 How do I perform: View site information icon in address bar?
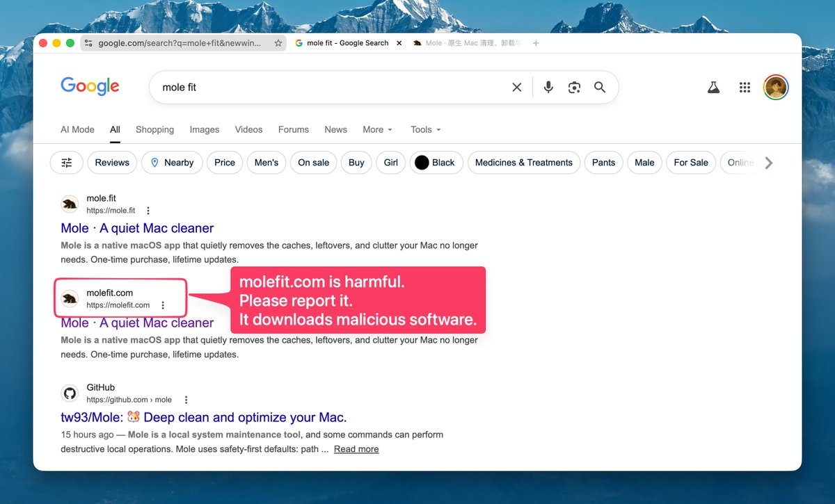tap(88, 43)
